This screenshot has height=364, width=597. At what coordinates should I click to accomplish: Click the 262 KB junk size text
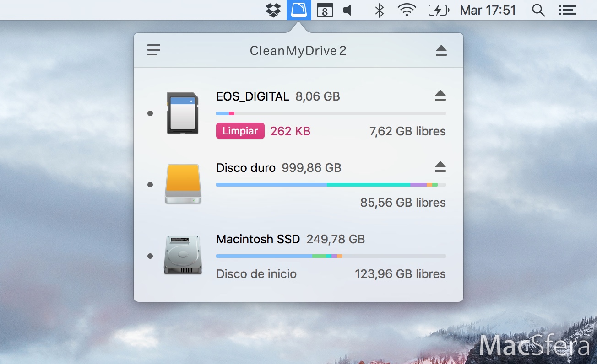(290, 131)
